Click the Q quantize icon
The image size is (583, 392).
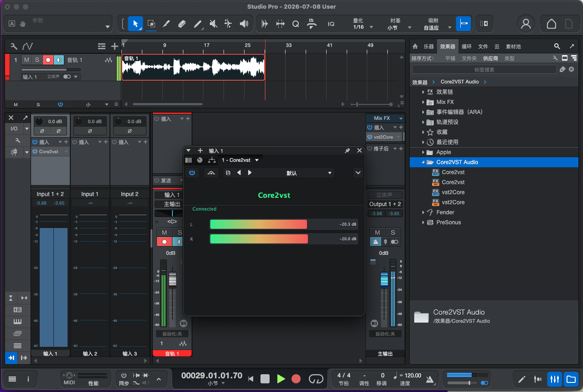pos(296,24)
